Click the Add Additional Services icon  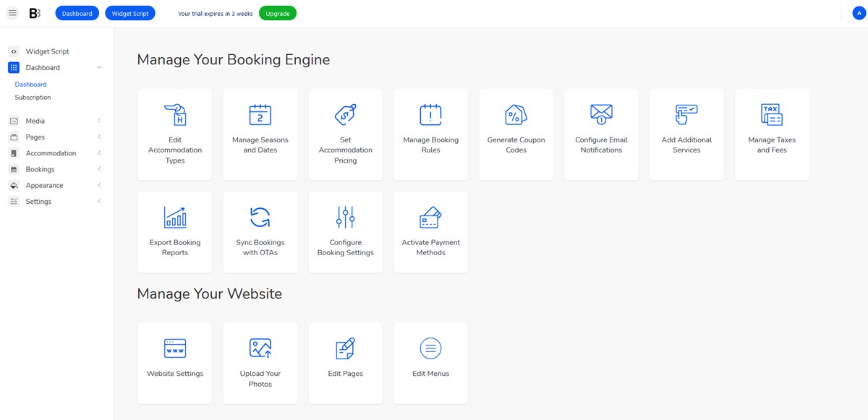point(686,114)
